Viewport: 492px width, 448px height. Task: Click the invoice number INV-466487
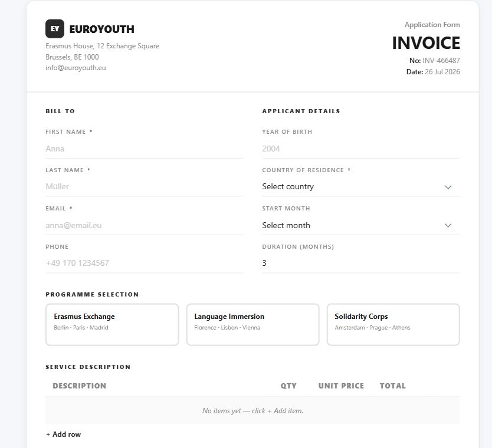coord(441,61)
